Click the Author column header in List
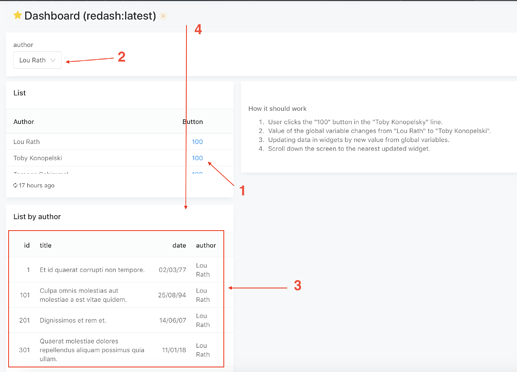The height and width of the screenshot is (372, 517). tap(24, 122)
